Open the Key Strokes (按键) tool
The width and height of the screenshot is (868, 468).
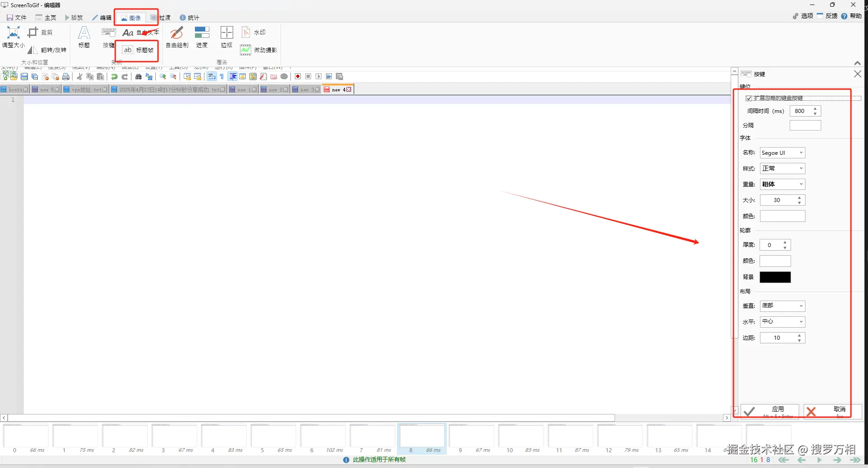(108, 38)
